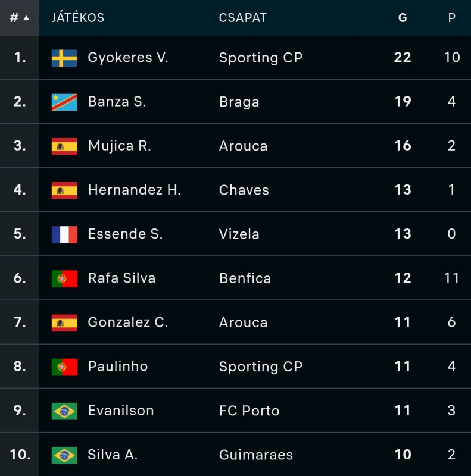This screenshot has height=476, width=471.
Task: Click the Sweden flag beside Gyokeres V.
Action: [64, 58]
